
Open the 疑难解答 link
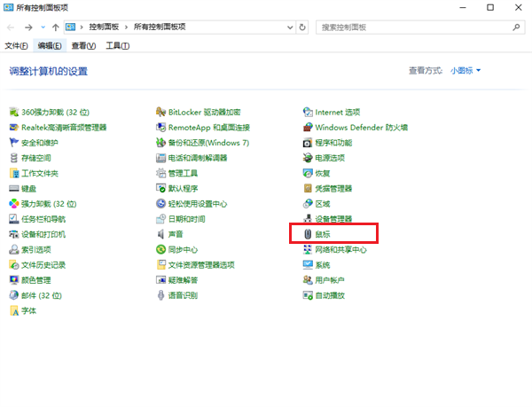(x=183, y=280)
